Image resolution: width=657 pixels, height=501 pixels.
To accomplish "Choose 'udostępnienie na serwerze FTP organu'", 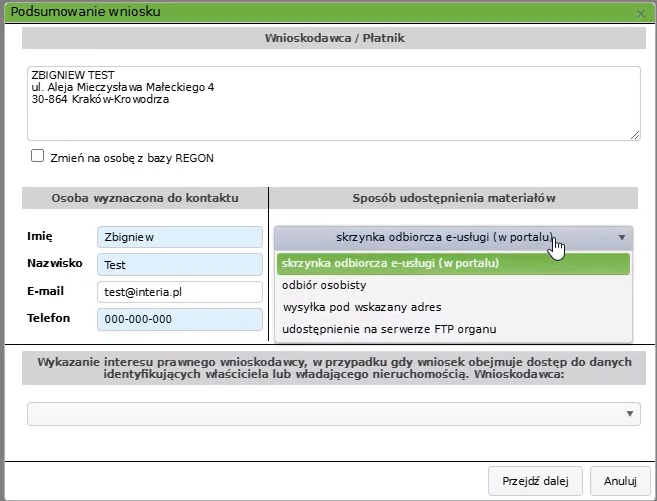I will [x=453, y=329].
